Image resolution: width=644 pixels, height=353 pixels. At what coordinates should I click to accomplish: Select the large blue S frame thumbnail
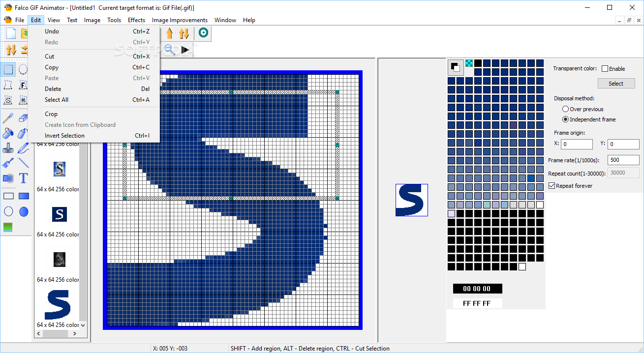[x=58, y=305]
